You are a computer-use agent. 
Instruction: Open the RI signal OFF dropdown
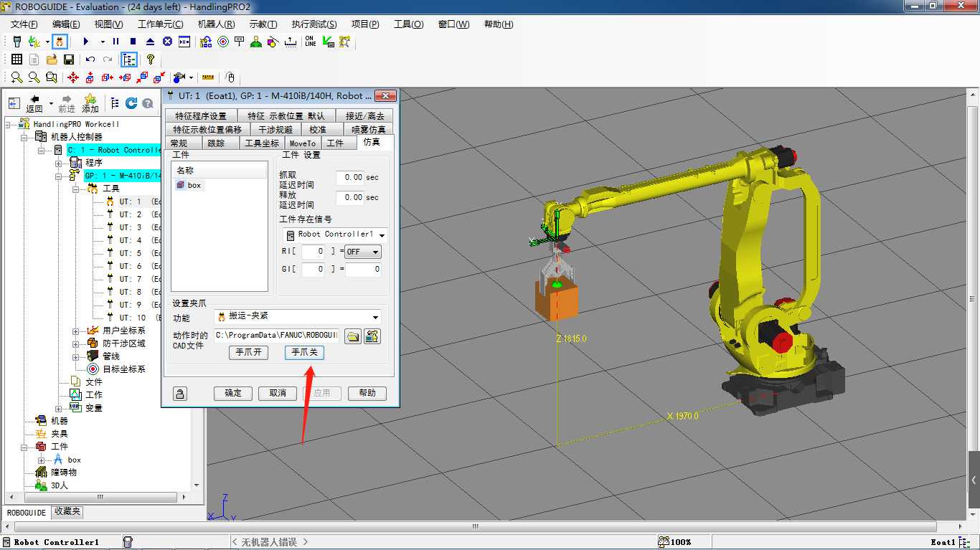(363, 252)
